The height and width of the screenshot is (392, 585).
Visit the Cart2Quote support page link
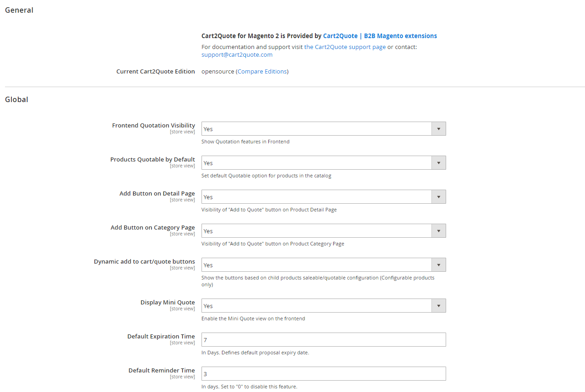pos(345,47)
